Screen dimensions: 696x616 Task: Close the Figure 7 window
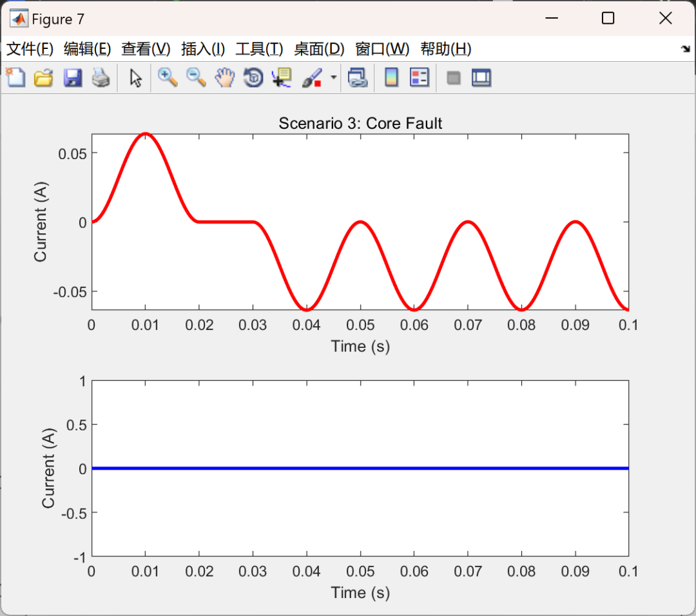[x=665, y=18]
